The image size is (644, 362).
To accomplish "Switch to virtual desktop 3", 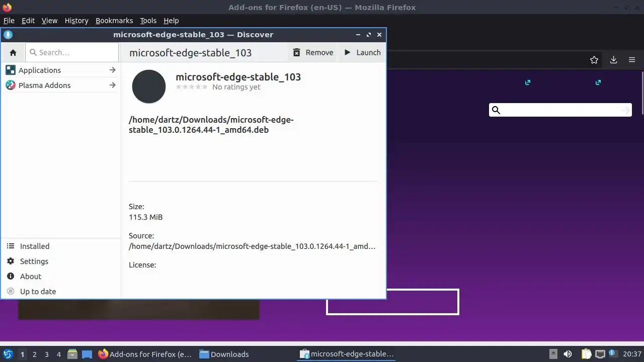I will (x=46, y=354).
